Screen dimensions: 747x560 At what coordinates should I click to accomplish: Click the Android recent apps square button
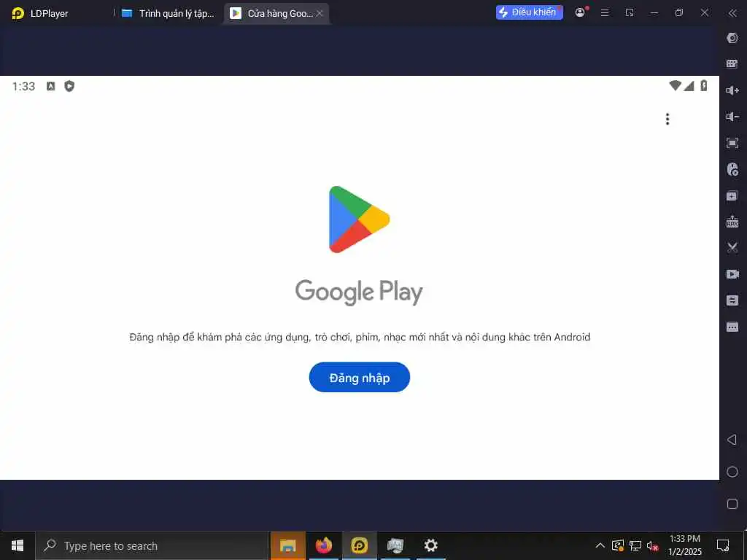point(732,504)
